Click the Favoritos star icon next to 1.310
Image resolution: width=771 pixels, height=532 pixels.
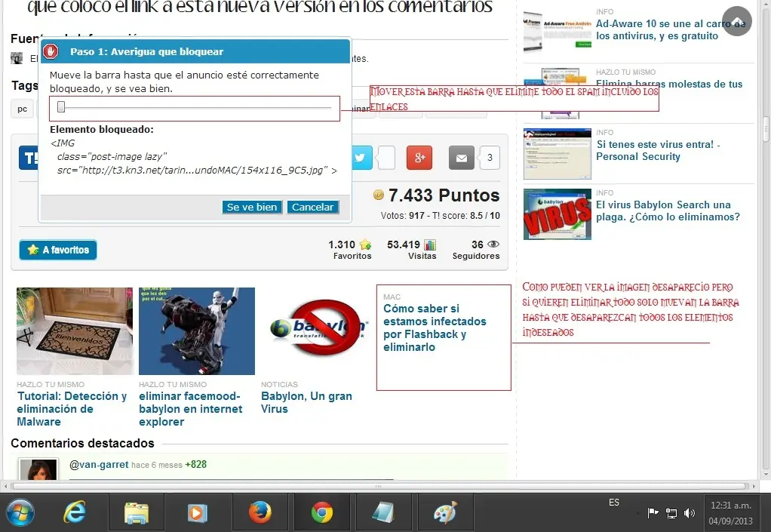tap(365, 244)
